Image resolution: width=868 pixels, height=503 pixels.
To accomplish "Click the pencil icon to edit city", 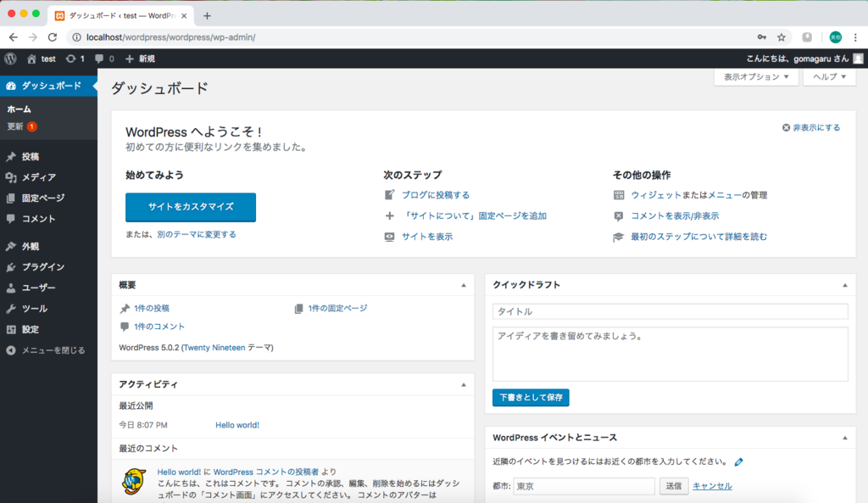I will pyautogui.click(x=737, y=461).
